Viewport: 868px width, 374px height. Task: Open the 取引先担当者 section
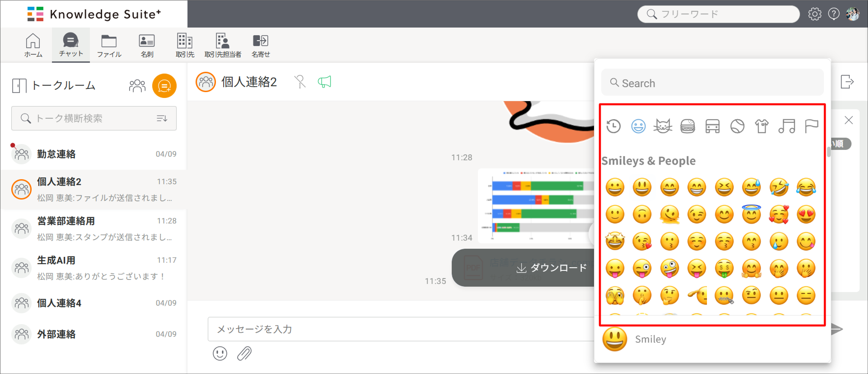click(223, 45)
